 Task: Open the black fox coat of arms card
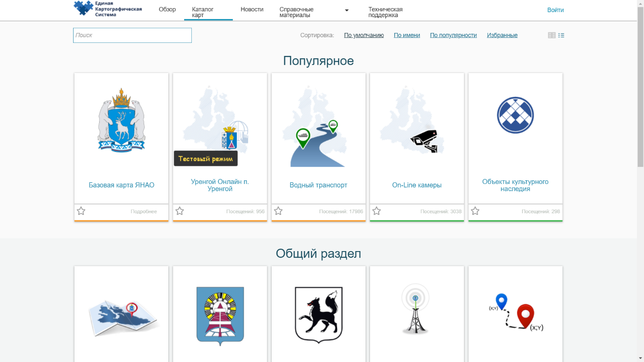pos(318,314)
